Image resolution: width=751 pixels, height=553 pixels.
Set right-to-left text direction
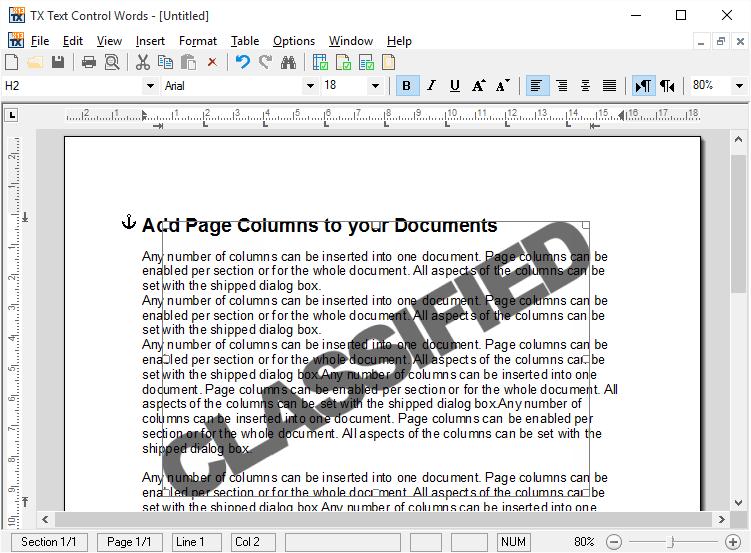click(667, 86)
